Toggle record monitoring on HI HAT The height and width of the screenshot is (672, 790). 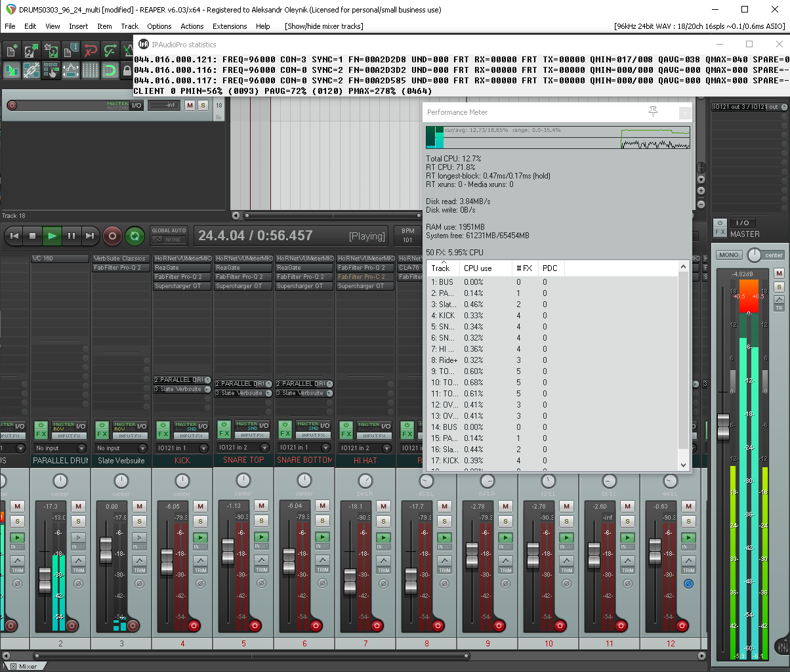pos(383,537)
